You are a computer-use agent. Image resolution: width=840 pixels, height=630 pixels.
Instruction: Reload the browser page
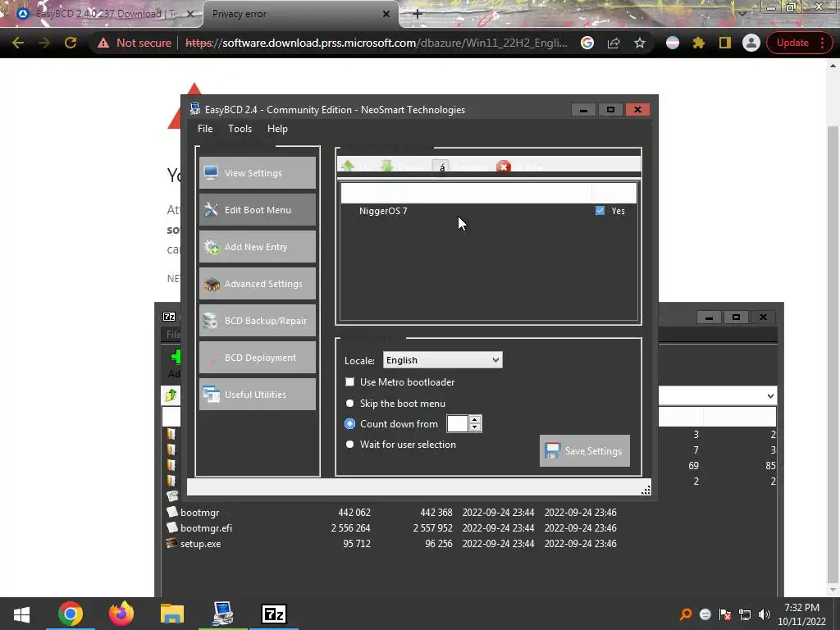pos(71,43)
